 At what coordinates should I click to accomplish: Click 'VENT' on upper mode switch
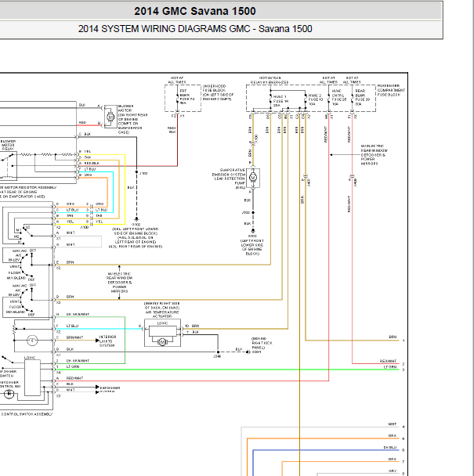click(15, 266)
